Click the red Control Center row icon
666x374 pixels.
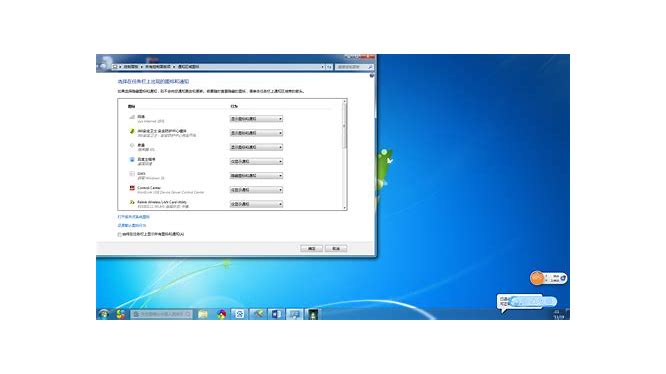pos(132,188)
